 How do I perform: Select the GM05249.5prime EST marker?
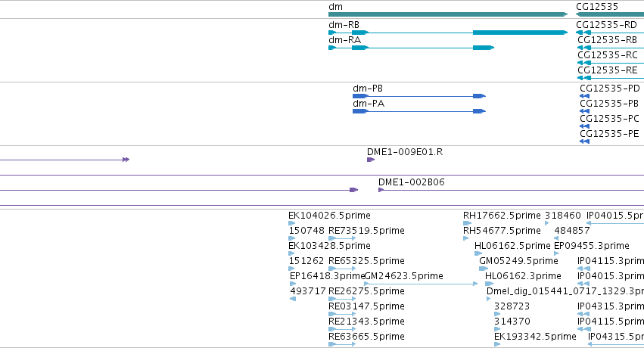pyautogui.click(x=484, y=269)
